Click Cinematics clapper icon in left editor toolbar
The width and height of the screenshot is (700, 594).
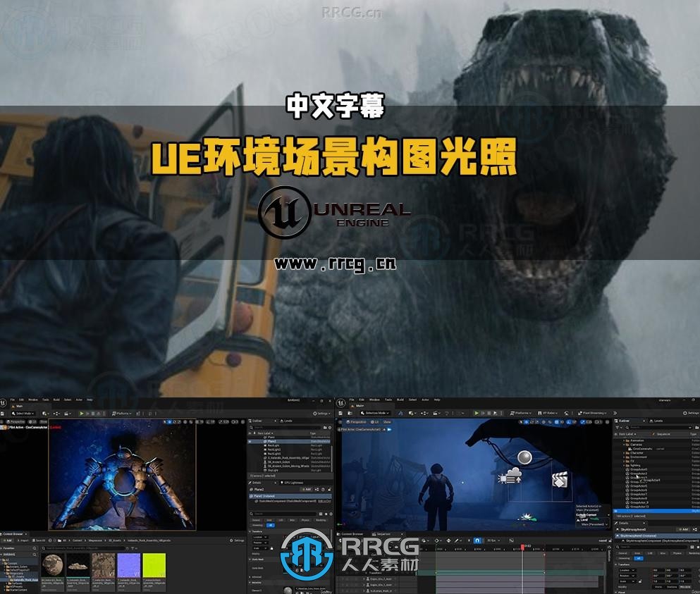(x=68, y=414)
